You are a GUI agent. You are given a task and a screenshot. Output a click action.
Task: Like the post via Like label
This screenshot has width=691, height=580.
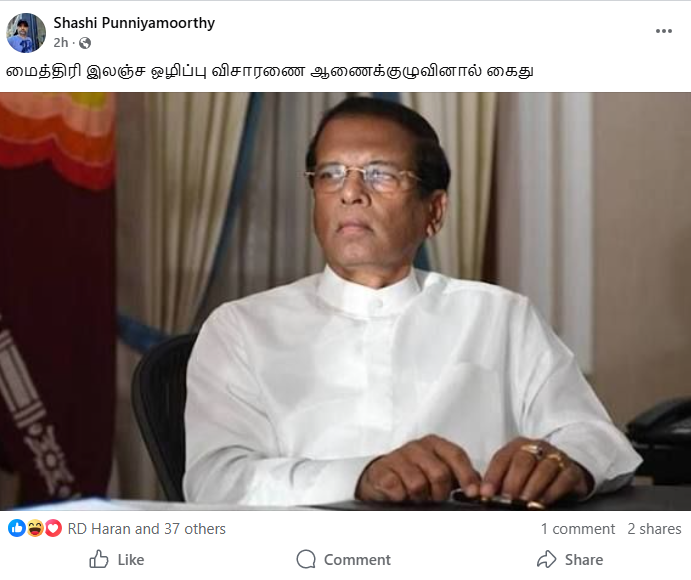pyautogui.click(x=131, y=560)
